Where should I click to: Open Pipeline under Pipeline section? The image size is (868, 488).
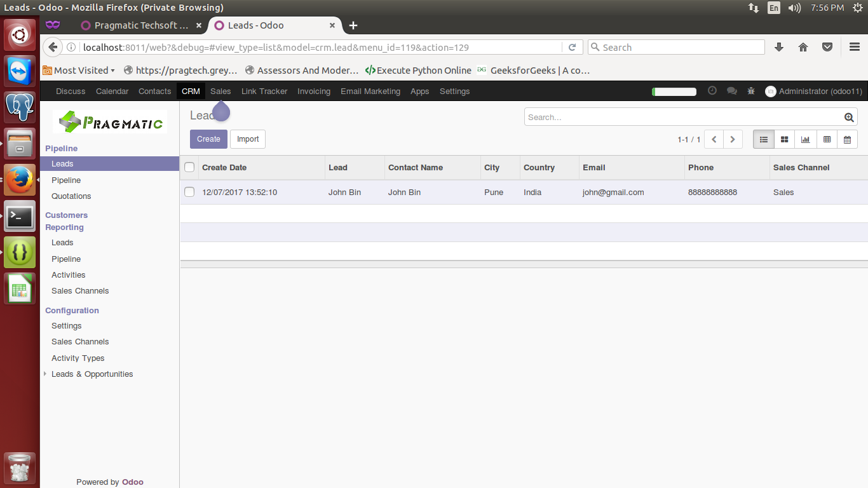click(x=66, y=180)
